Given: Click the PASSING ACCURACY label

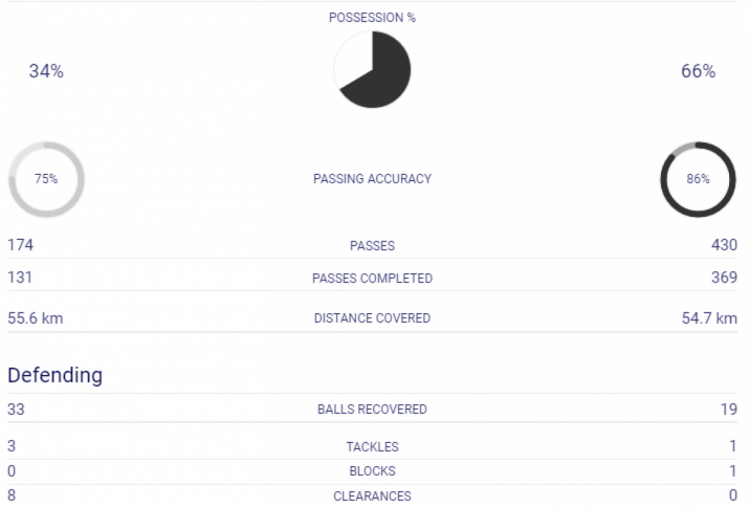Looking at the screenshot, I should point(372,179).
